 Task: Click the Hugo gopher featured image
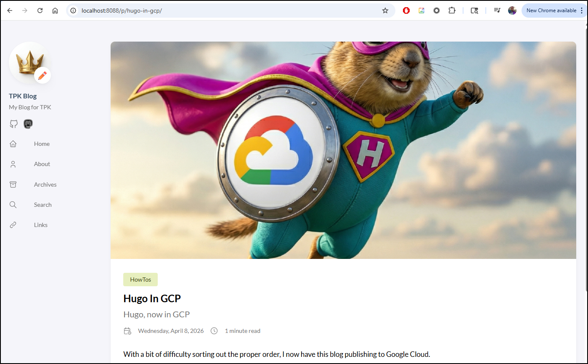(343, 150)
